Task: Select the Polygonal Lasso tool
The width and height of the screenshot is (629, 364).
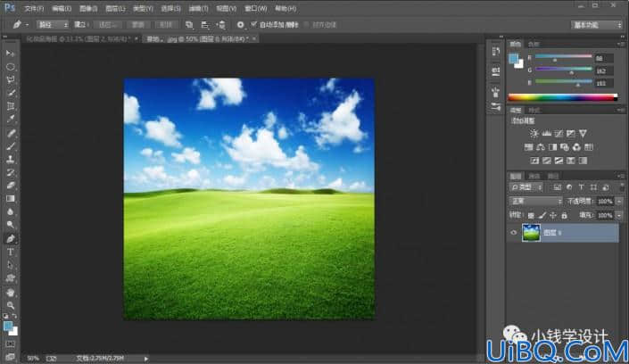Action: pyautogui.click(x=11, y=80)
